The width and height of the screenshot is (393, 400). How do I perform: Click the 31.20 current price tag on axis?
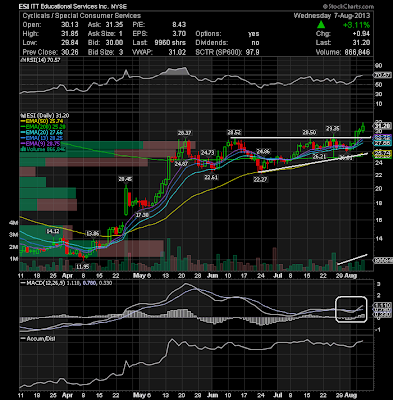tap(382, 126)
